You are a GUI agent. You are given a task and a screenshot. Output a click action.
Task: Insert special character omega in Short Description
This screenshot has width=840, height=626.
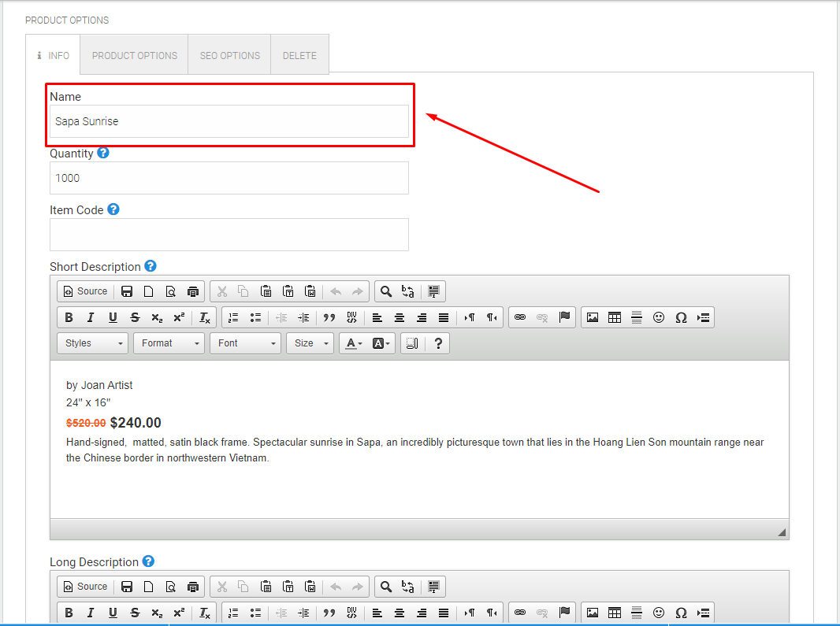(681, 317)
